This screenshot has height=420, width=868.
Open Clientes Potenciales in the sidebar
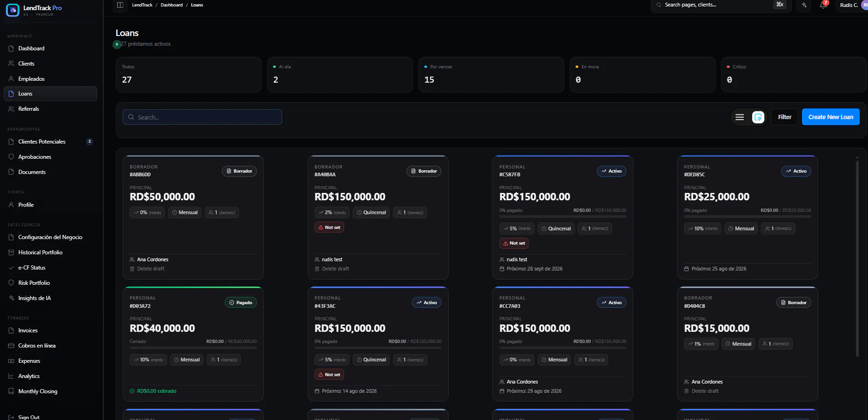(x=50, y=142)
